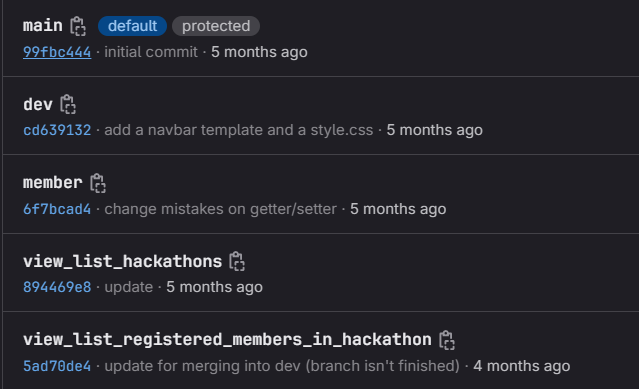
Task: Open the main branch
Action: 43,26
